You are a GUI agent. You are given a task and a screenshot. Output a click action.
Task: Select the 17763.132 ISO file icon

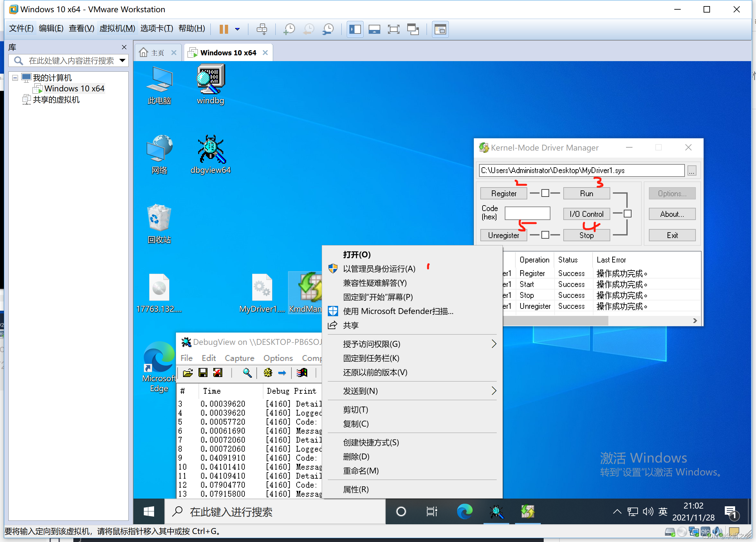(159, 293)
